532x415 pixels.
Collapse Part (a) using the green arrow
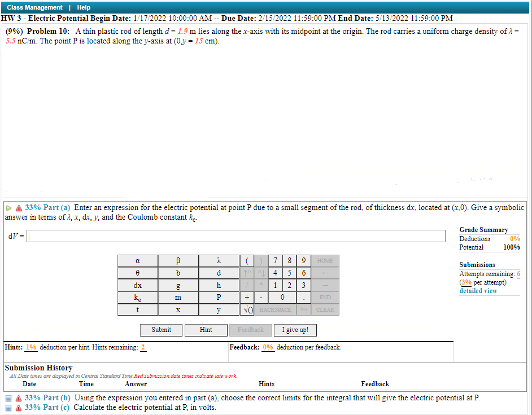8,208
